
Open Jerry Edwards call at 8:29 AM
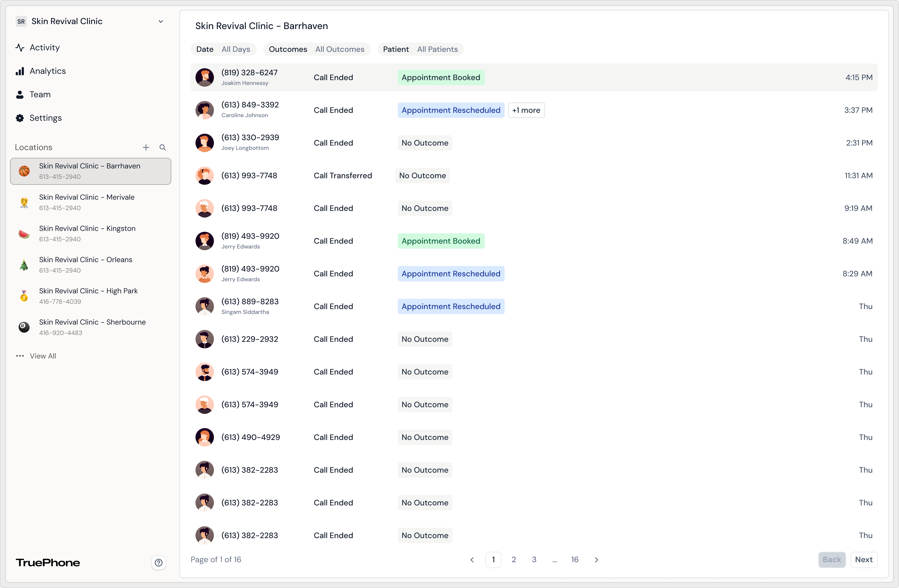(534, 274)
